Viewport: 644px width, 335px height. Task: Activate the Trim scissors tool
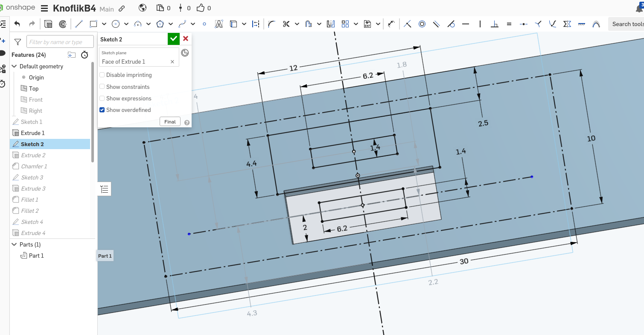coord(286,24)
